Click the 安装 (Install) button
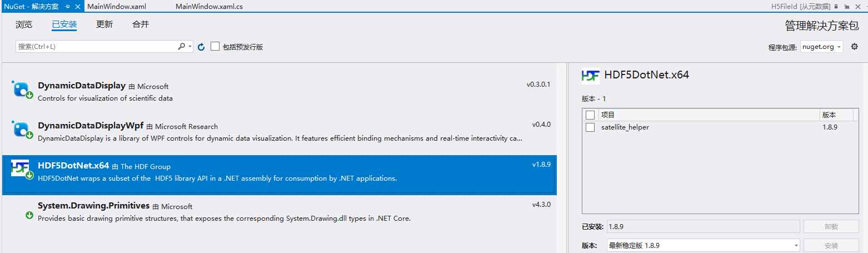868x253 pixels. click(x=831, y=245)
